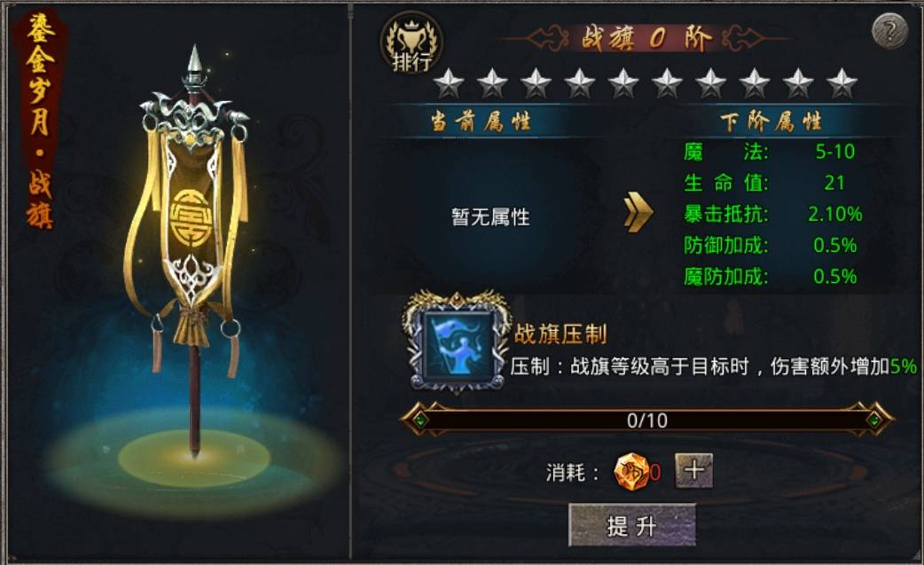Click the first silver star
The width and height of the screenshot is (924, 565).
tap(449, 83)
